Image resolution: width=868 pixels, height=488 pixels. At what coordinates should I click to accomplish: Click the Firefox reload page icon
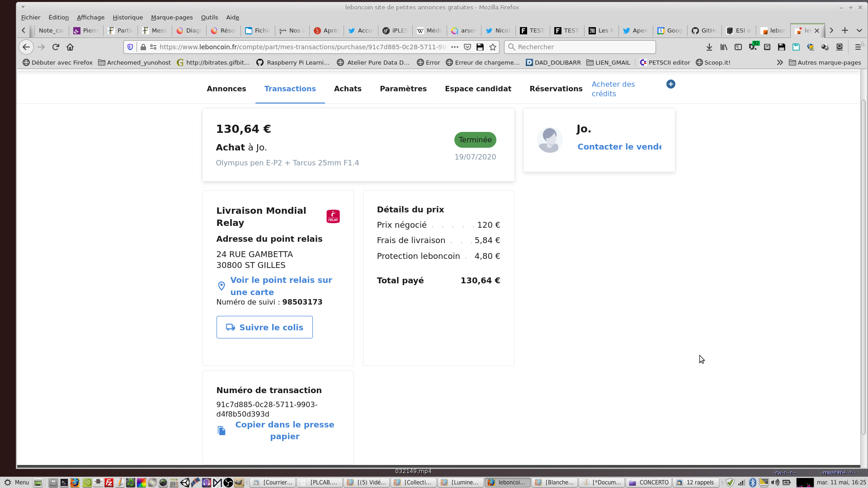click(x=56, y=47)
